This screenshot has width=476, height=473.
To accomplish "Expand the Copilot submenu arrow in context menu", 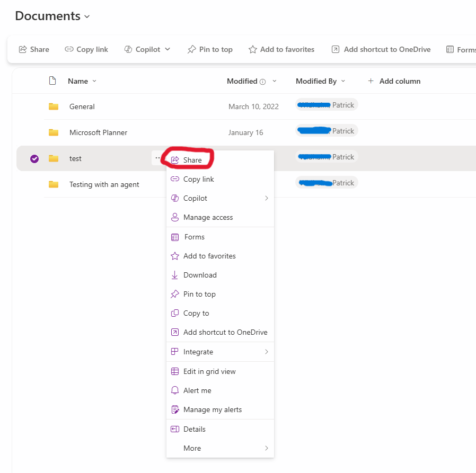I will pyautogui.click(x=267, y=198).
